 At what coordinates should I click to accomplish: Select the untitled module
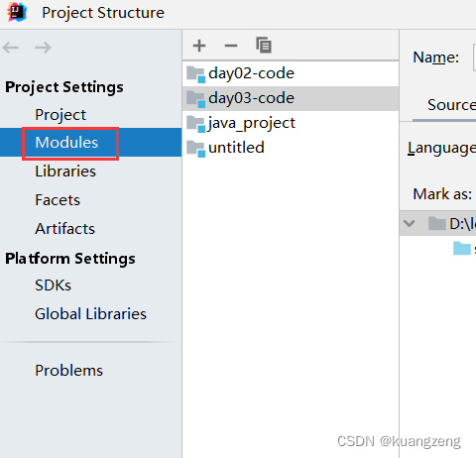click(x=291, y=148)
